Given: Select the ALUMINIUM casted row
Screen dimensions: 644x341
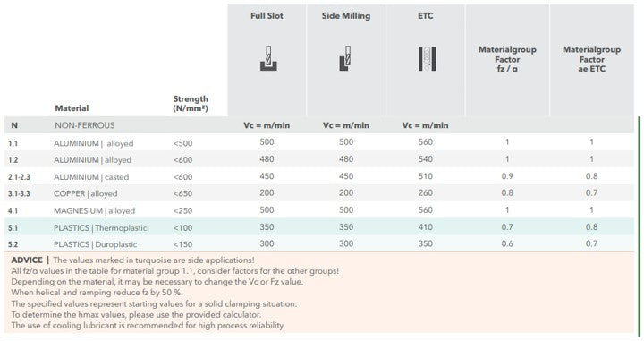Looking at the screenshot, I should (x=319, y=176).
